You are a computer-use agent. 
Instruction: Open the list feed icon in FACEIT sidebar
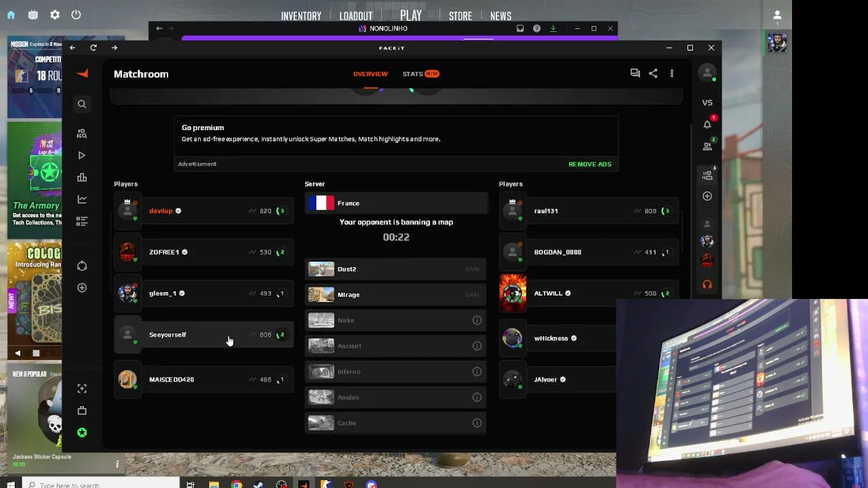coord(82,221)
